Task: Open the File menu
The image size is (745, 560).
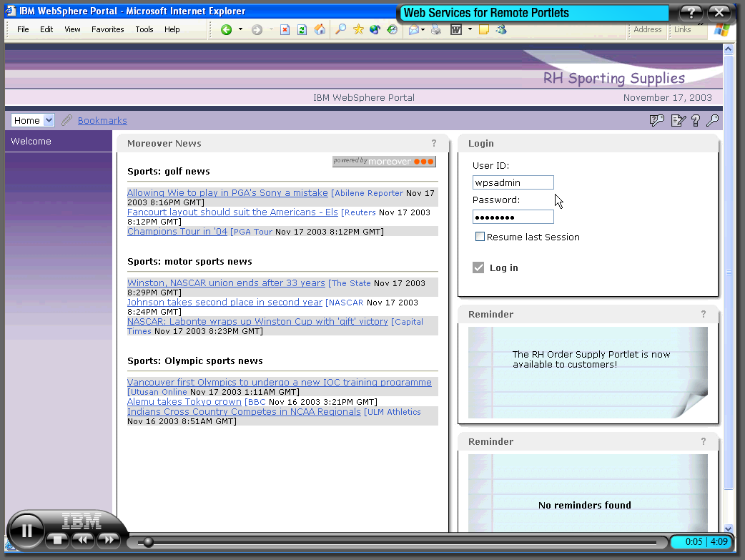Action: click(x=23, y=29)
